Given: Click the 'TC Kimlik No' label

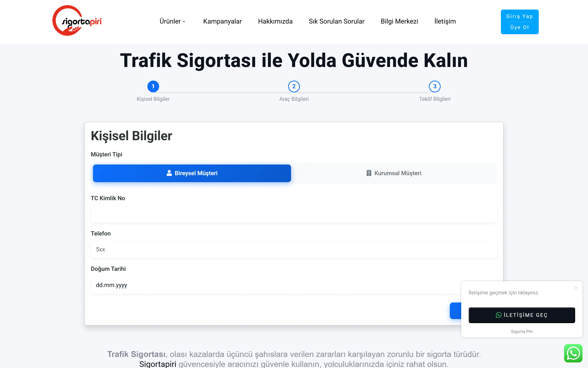Looking at the screenshot, I should pos(108,198).
